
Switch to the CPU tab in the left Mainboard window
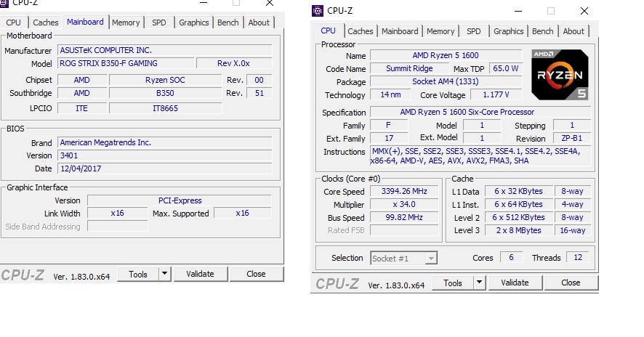13,23
